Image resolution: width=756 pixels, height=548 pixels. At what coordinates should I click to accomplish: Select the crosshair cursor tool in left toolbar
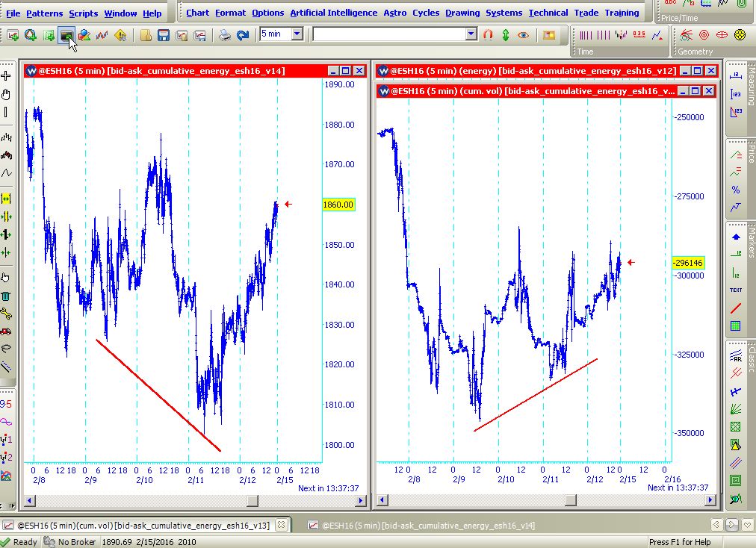coord(6,76)
